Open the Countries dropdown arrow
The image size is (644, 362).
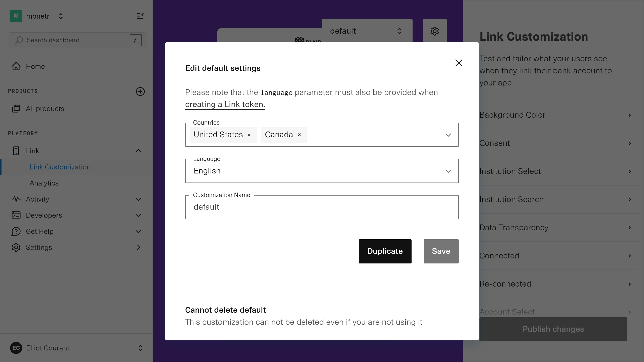(448, 135)
